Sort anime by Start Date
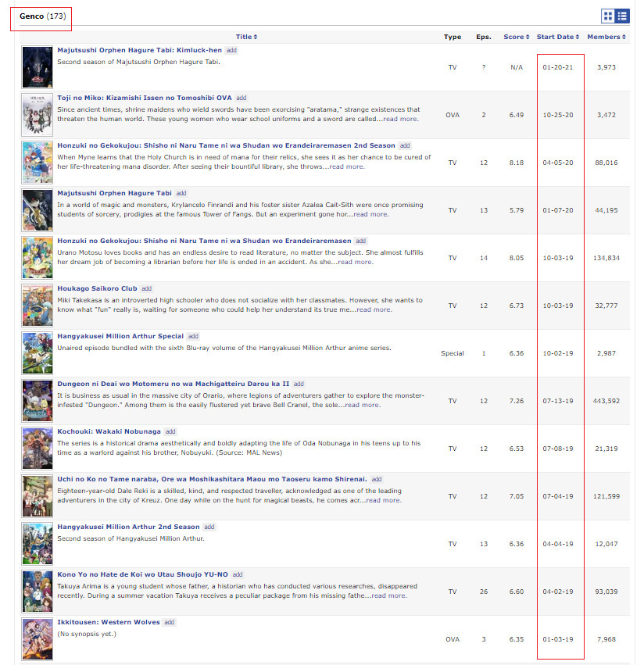The height and width of the screenshot is (665, 644). coord(559,37)
